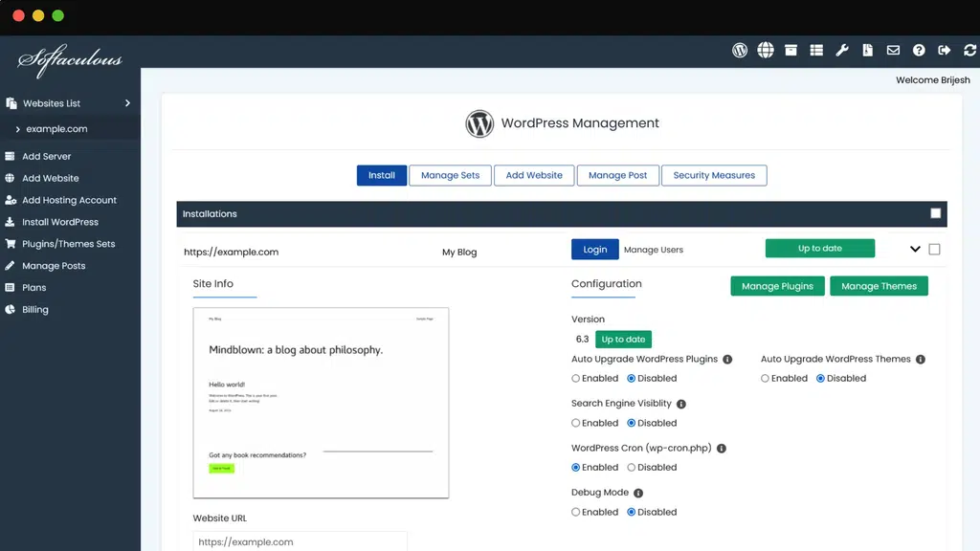
Task: Click the logout arrow icon
Action: pos(945,50)
